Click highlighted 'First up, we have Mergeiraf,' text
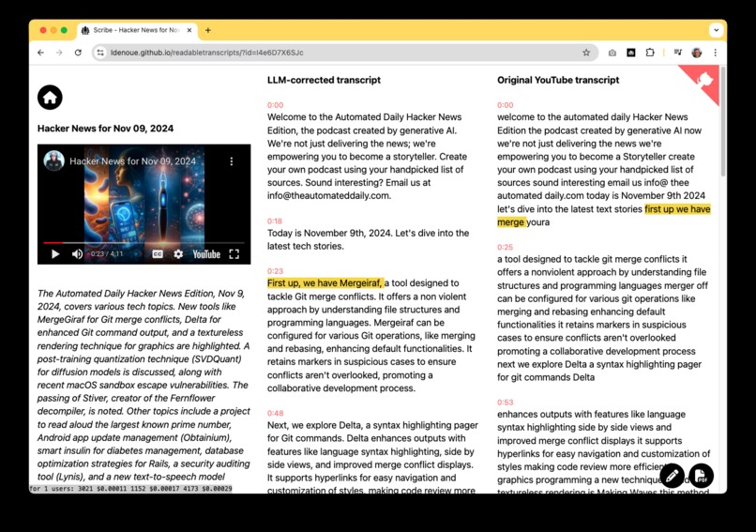 [x=325, y=283]
